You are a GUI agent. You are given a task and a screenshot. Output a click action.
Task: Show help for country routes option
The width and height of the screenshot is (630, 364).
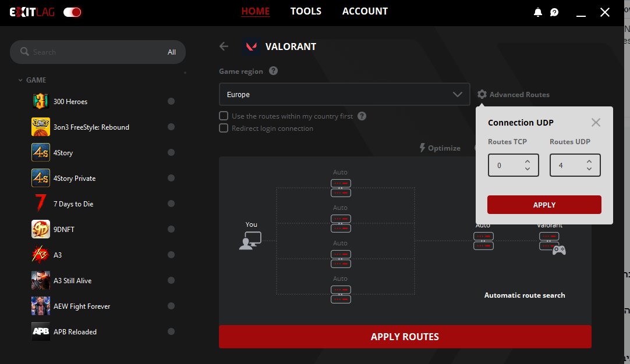[x=362, y=116]
